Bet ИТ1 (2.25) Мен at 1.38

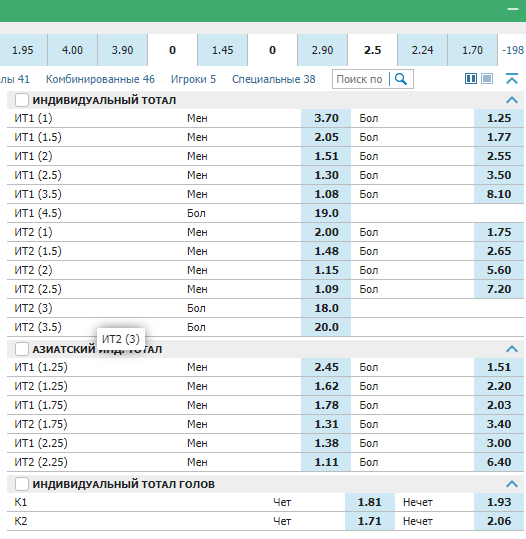(326, 443)
